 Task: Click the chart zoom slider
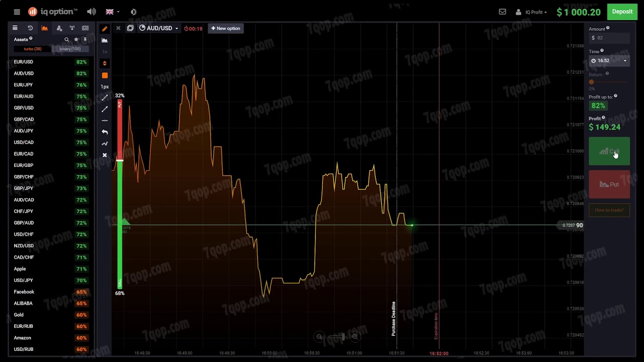[x=337, y=337]
